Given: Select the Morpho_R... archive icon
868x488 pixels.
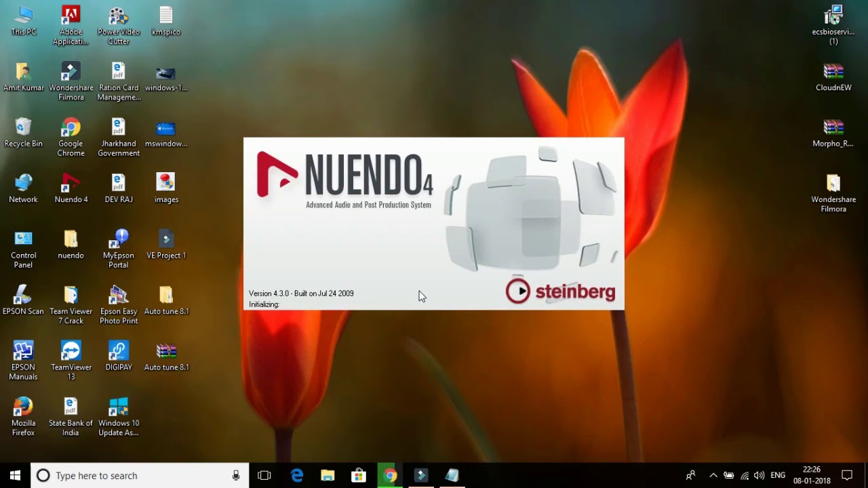Looking at the screenshot, I should pyautogui.click(x=833, y=133).
